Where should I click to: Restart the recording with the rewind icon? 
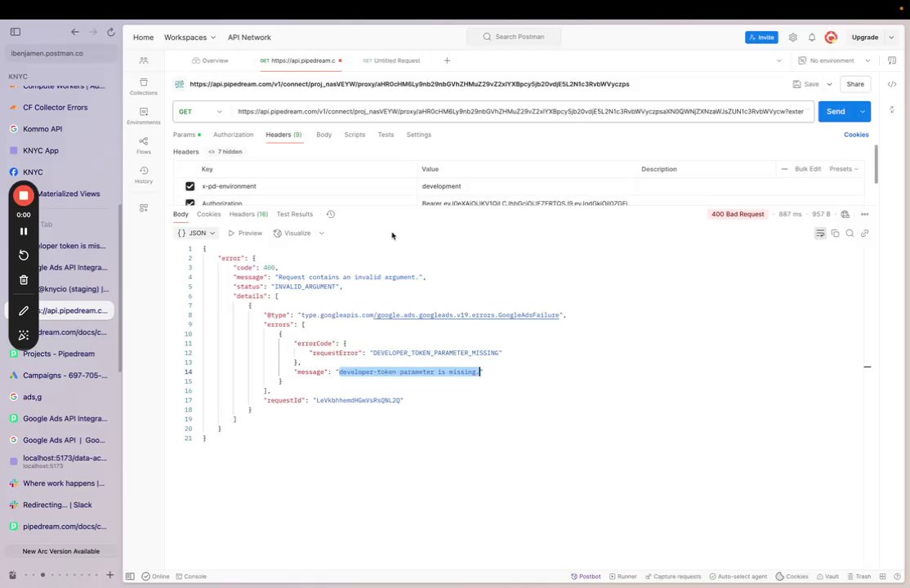coord(24,256)
